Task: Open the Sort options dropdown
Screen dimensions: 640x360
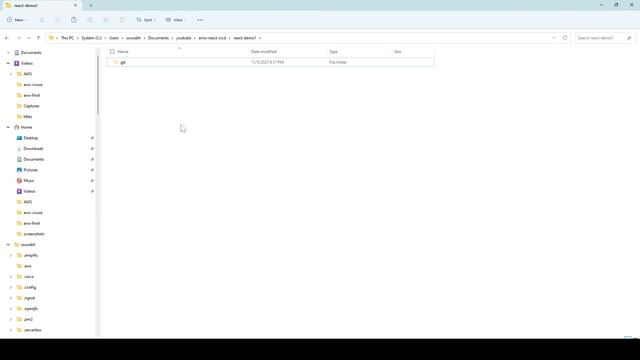Action: point(146,20)
